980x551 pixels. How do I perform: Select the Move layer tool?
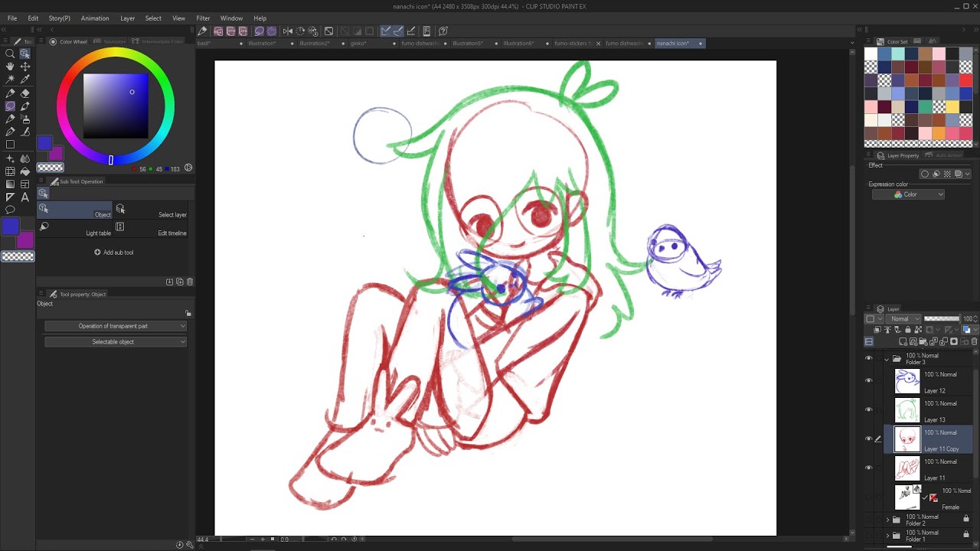point(24,67)
